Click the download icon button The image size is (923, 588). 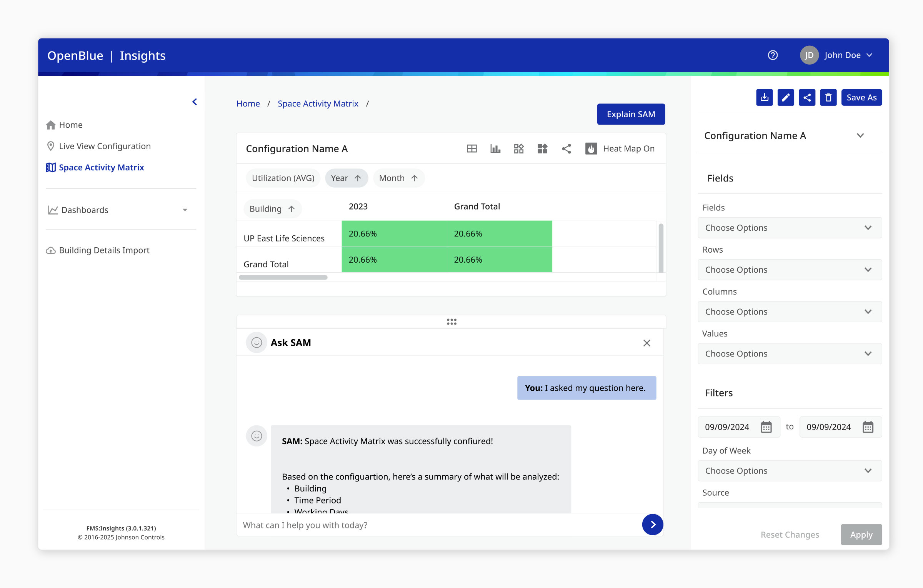[765, 98]
